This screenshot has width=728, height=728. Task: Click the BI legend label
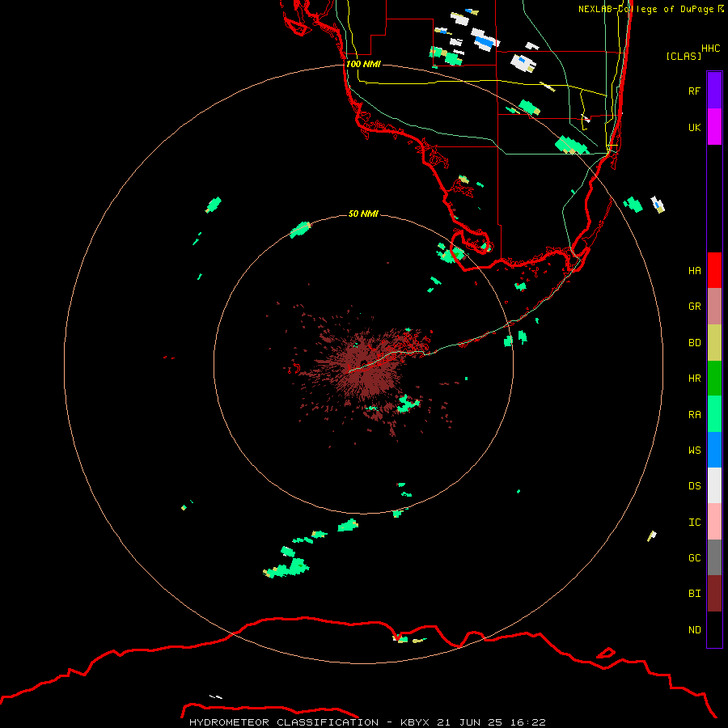click(x=694, y=594)
